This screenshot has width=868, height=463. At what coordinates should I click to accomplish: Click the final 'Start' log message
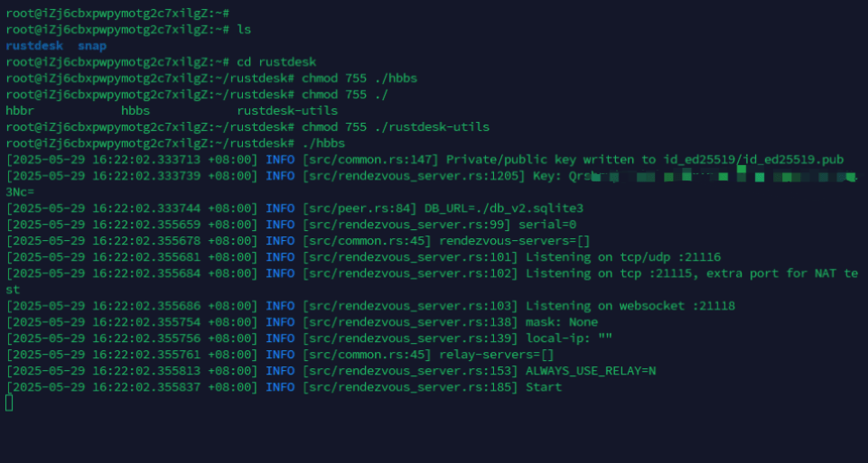pos(544,387)
